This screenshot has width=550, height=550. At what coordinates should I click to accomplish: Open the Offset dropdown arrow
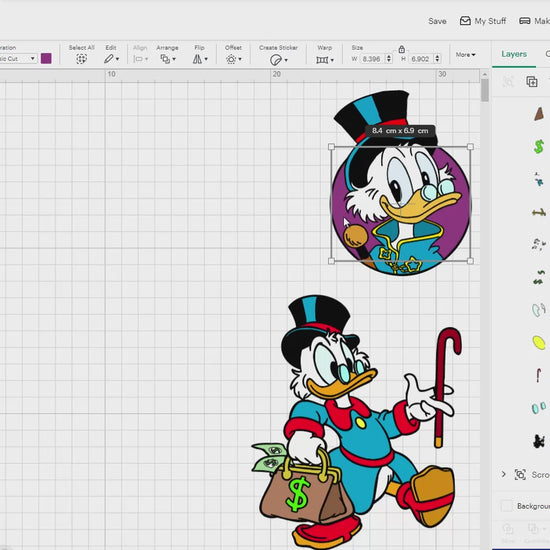[x=240, y=59]
